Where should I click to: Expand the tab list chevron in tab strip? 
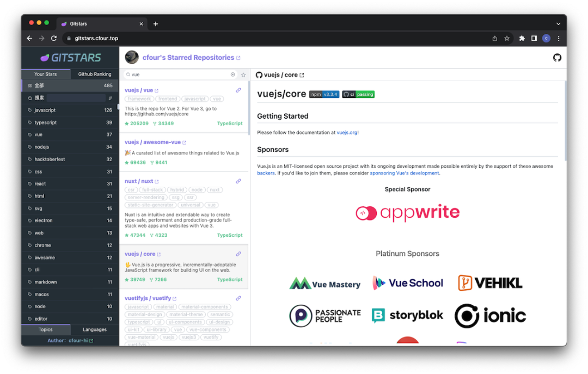click(x=559, y=23)
